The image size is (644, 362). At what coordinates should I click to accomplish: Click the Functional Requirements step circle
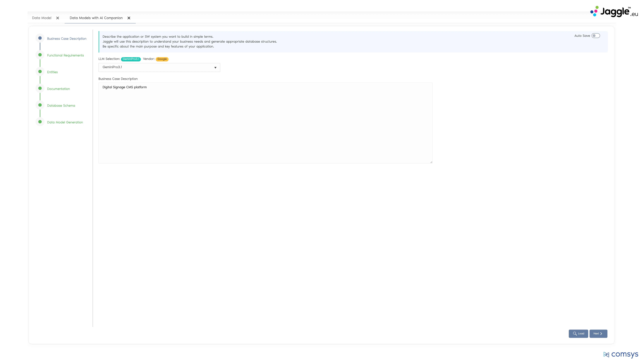[40, 55]
